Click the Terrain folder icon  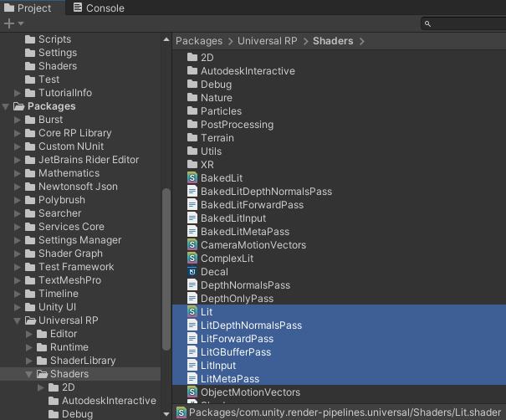(192, 137)
